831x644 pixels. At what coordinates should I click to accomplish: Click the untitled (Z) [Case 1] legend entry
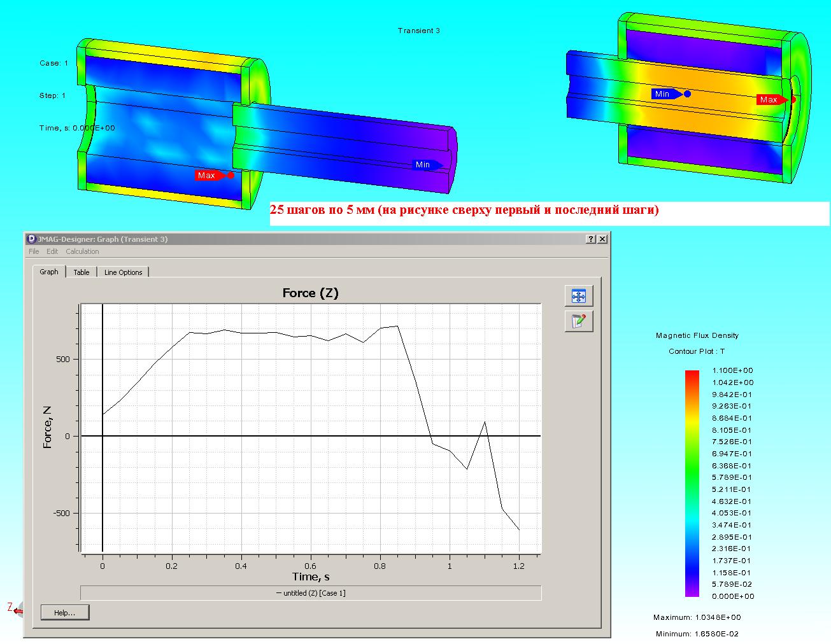[311, 593]
